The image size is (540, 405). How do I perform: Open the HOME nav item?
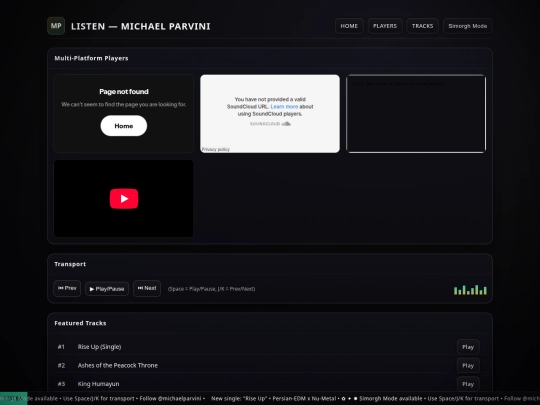coord(349,26)
